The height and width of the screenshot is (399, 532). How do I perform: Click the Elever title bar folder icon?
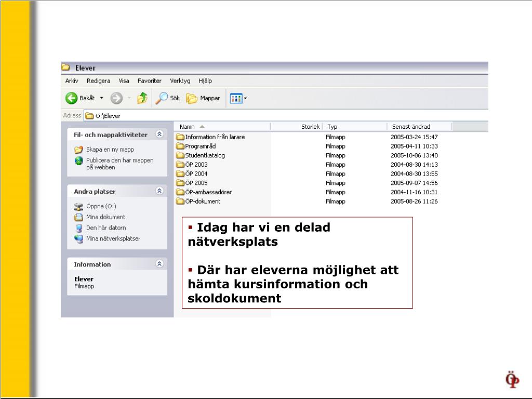66,67
